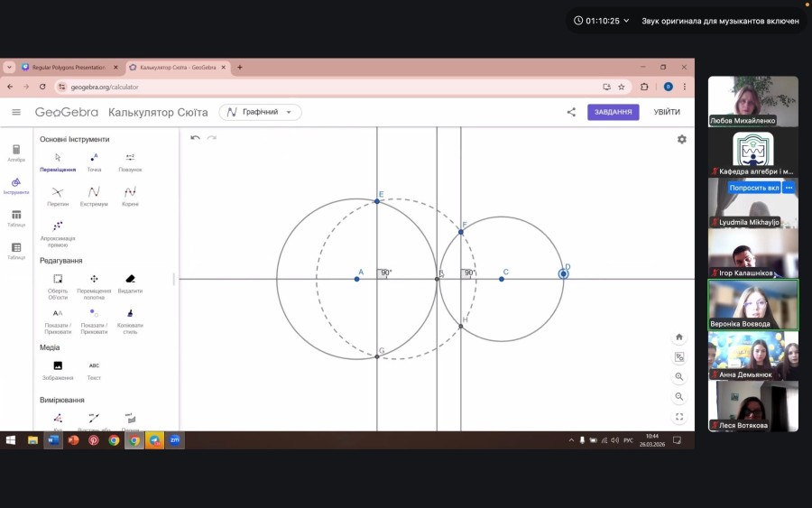Viewport: 812px width, 508px height.
Task: Open the Алгебра view in the sidebar
Action: tap(16, 153)
